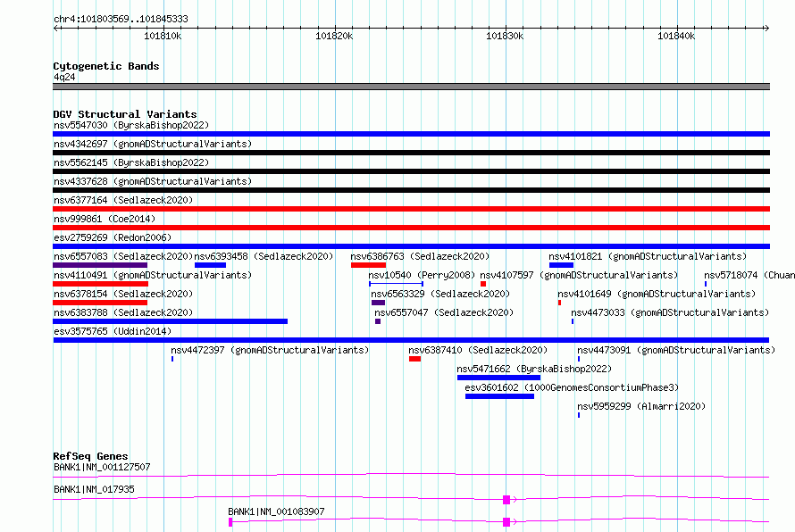Click the esv3601602 1000GenomesConsortiumPhase3 label
795x532 pixels.
point(572,387)
